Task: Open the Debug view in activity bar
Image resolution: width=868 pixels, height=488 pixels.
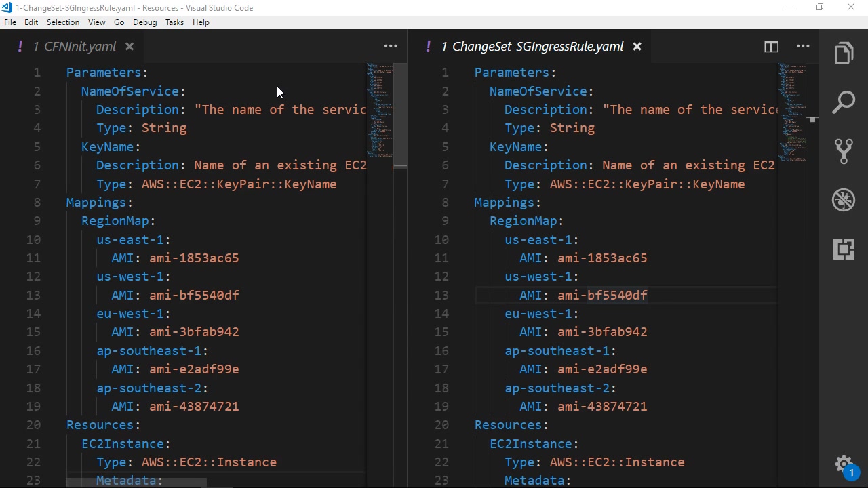Action: coord(844,200)
